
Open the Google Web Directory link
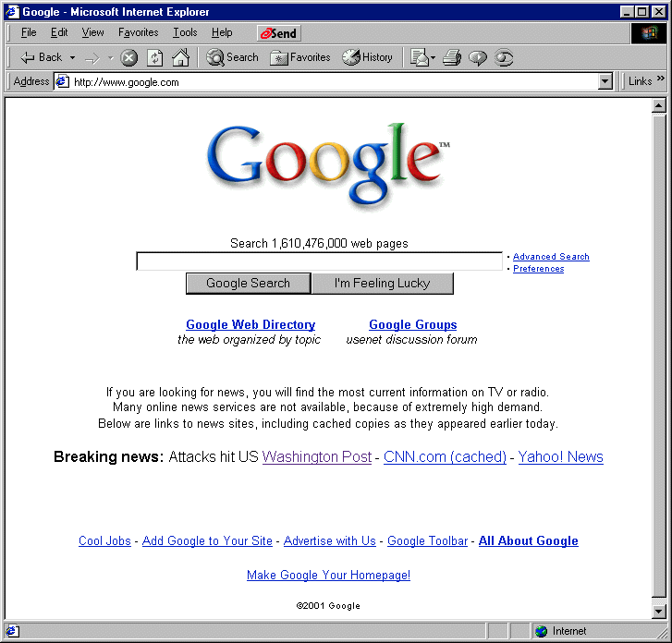250,324
